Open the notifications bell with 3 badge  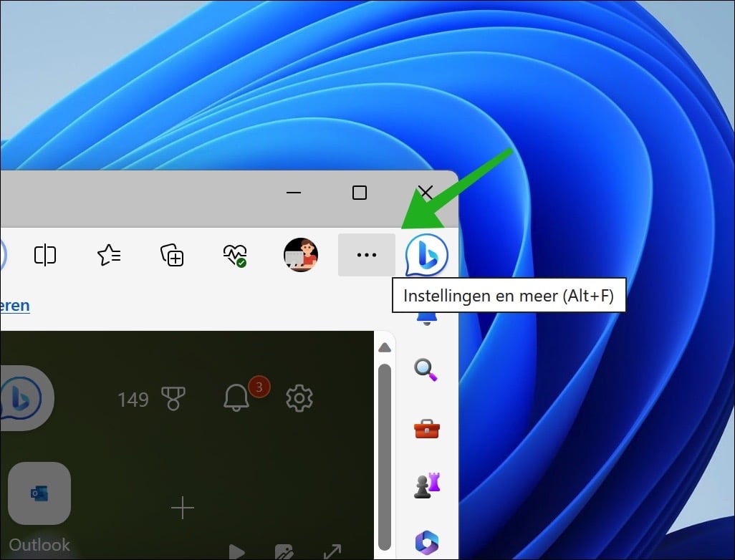[237, 398]
